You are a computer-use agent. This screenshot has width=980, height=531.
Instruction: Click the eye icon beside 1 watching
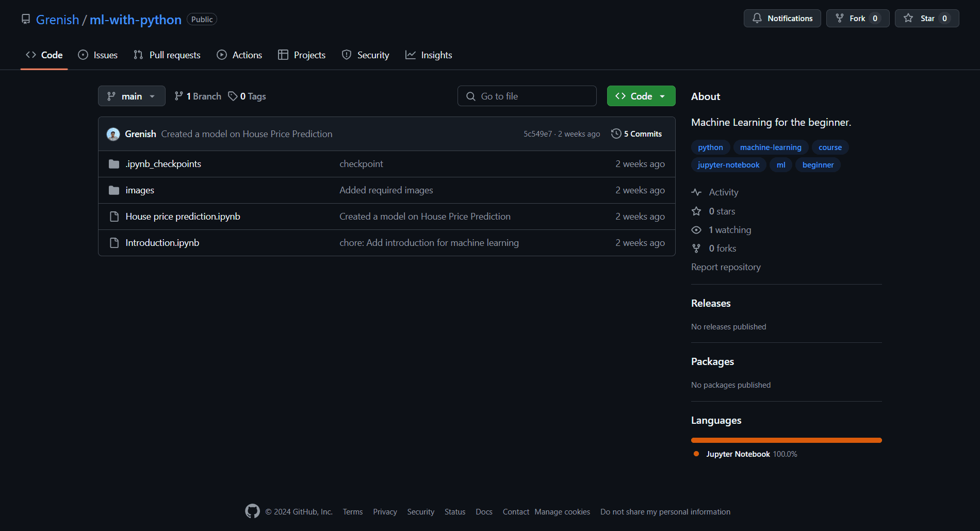click(696, 230)
